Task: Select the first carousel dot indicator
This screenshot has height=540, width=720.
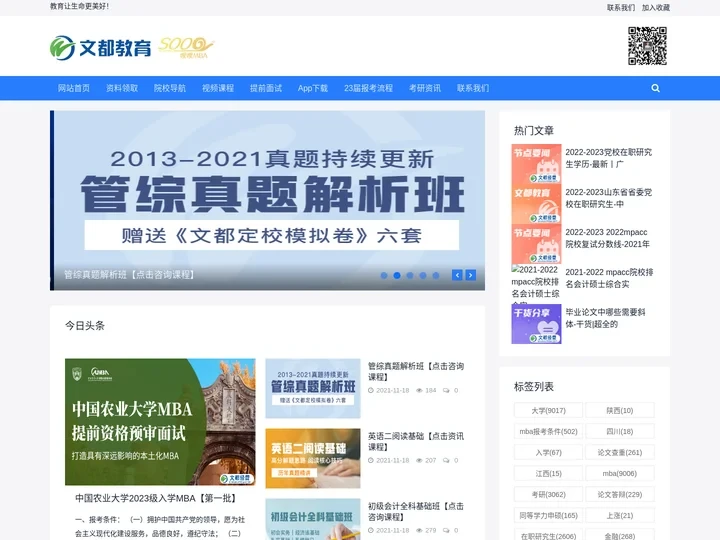Action: [384, 276]
